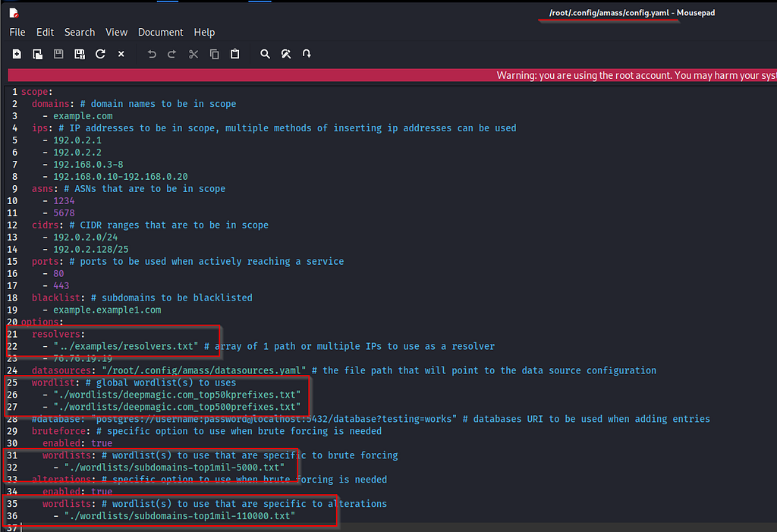Click port value '443'
This screenshot has width=777, height=532.
point(61,285)
